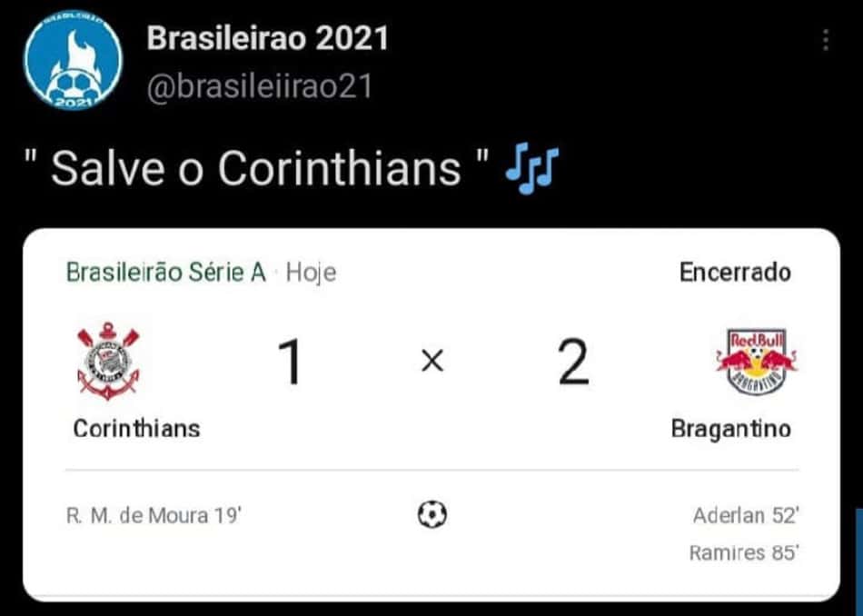Screen dimensions: 863x616
Task: Open the three-dot tweet options menu
Action: [826, 40]
